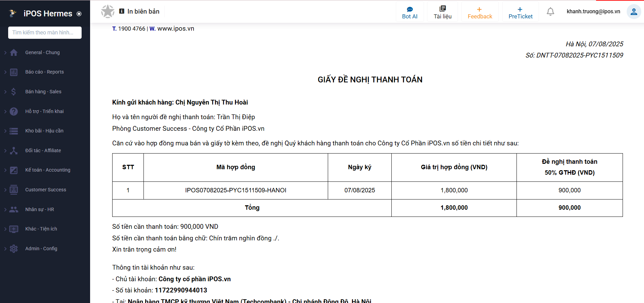Expand the Kế toán - Accounting chevron

click(x=5, y=170)
